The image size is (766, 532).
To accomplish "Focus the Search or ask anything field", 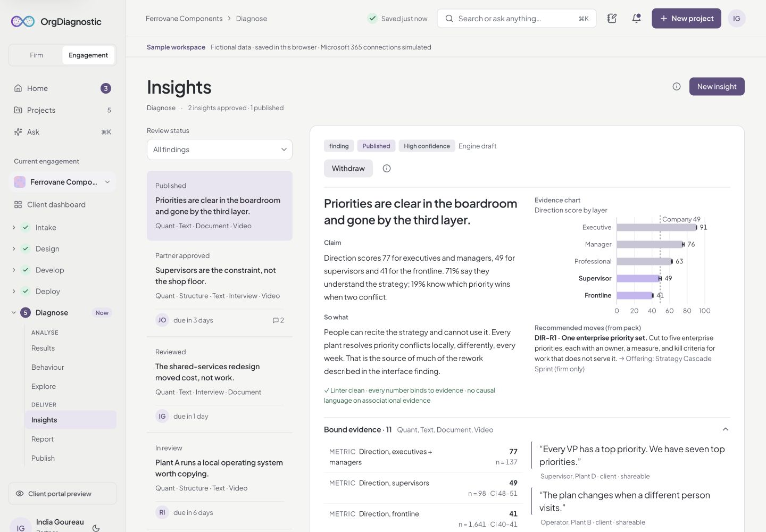I will 517,19.
